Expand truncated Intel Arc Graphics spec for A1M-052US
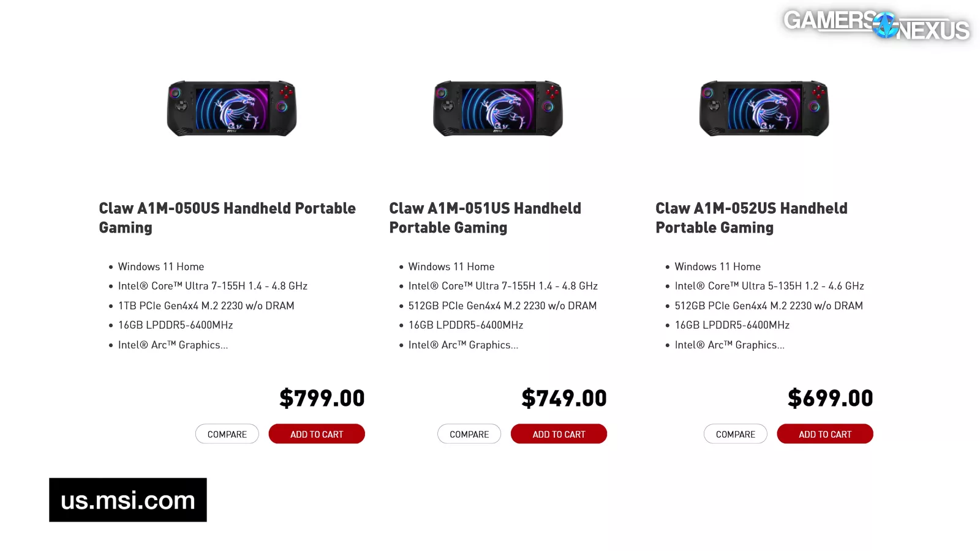 (729, 345)
